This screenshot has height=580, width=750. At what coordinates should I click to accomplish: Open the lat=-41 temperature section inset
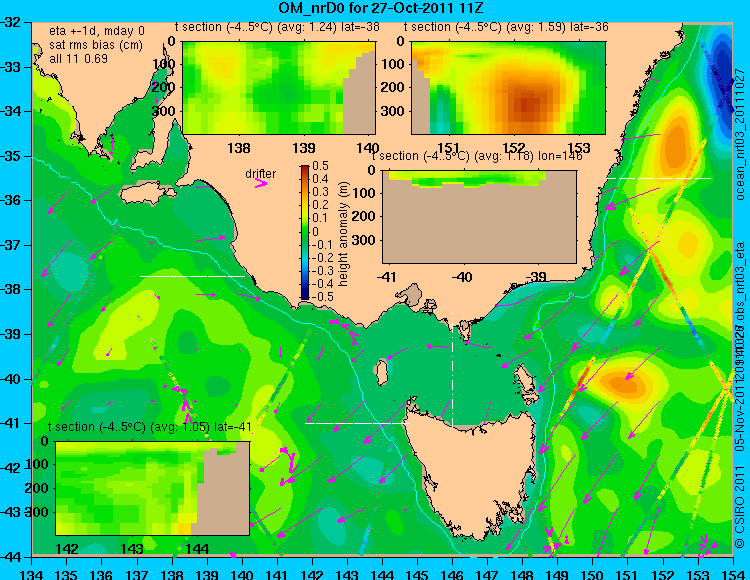point(153,488)
